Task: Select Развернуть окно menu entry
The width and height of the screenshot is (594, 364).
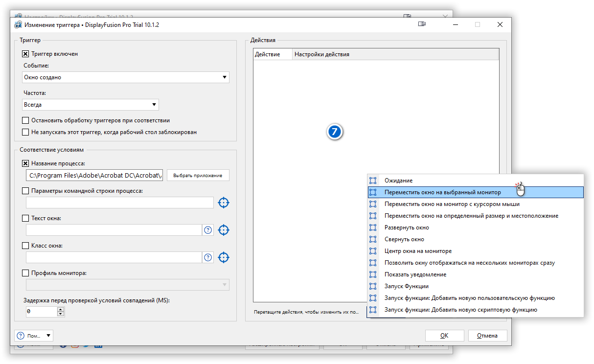Action: click(475, 227)
